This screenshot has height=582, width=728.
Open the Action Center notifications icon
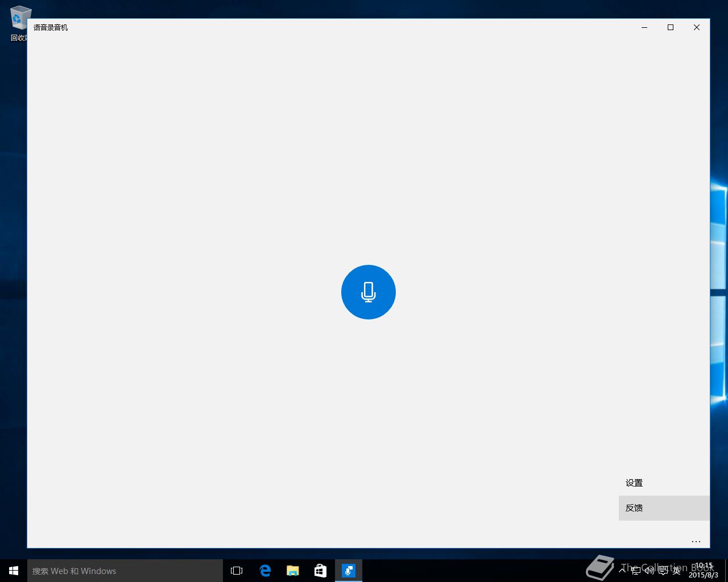663,571
